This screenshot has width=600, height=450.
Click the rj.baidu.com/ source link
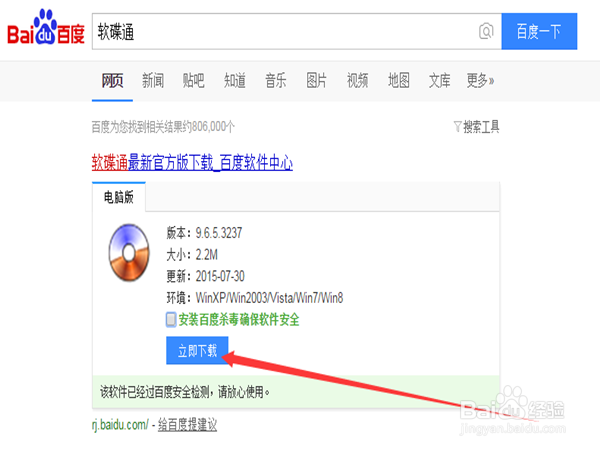(120, 424)
